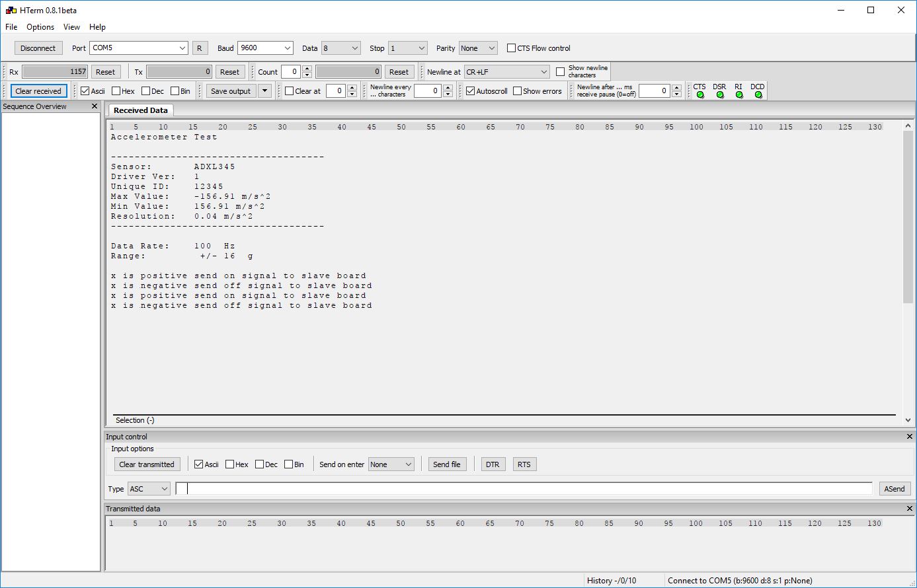Click the received data vertical scrollbar thumb
This screenshot has height=588, width=917.
click(908, 217)
